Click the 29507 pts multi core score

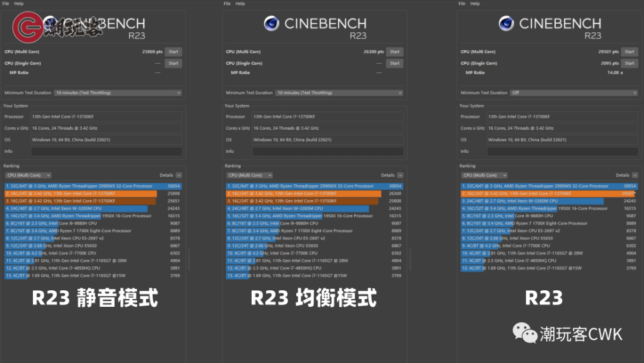click(609, 52)
